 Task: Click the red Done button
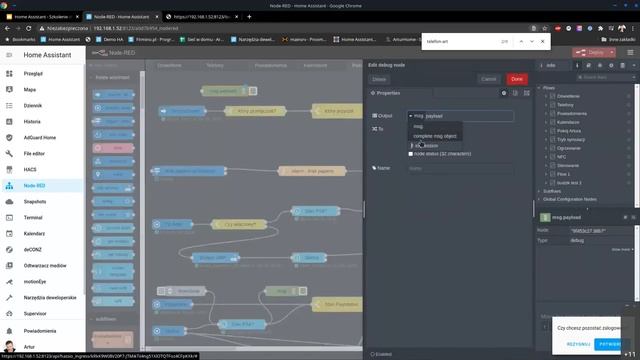tap(517, 79)
